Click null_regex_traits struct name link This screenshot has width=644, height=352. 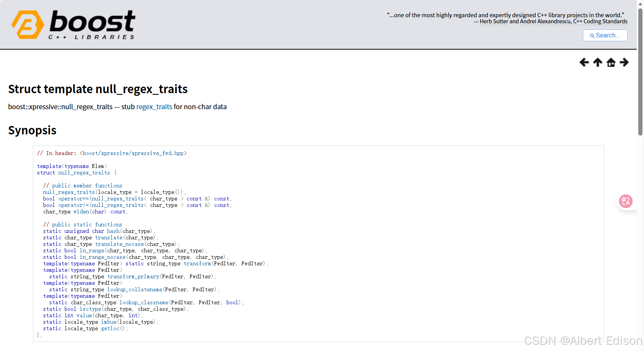tap(84, 173)
